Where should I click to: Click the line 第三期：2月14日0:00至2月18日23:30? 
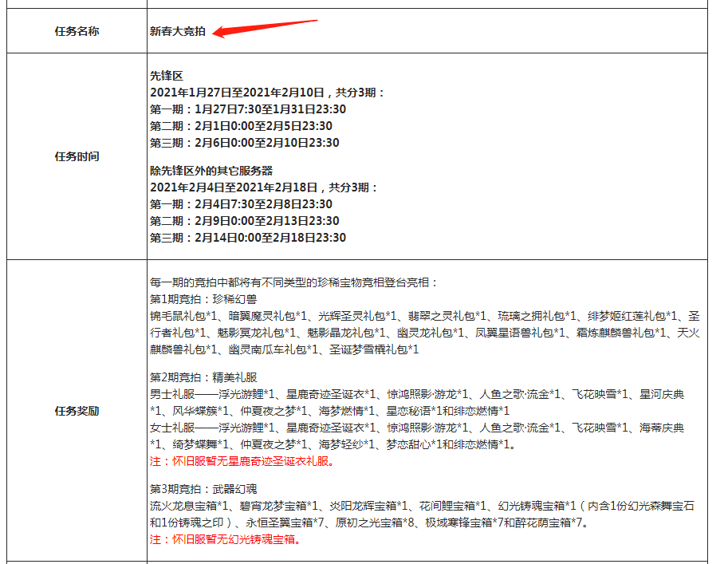coord(248,238)
